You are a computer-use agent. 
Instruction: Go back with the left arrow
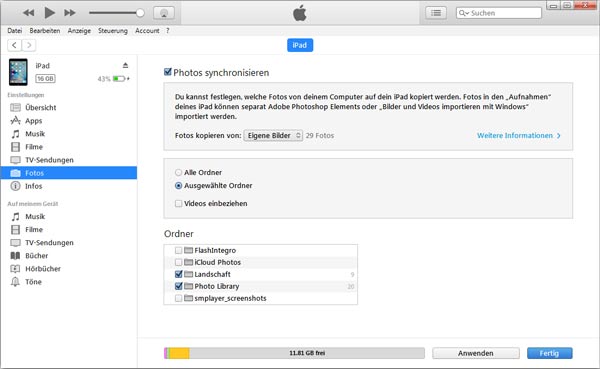[x=14, y=45]
